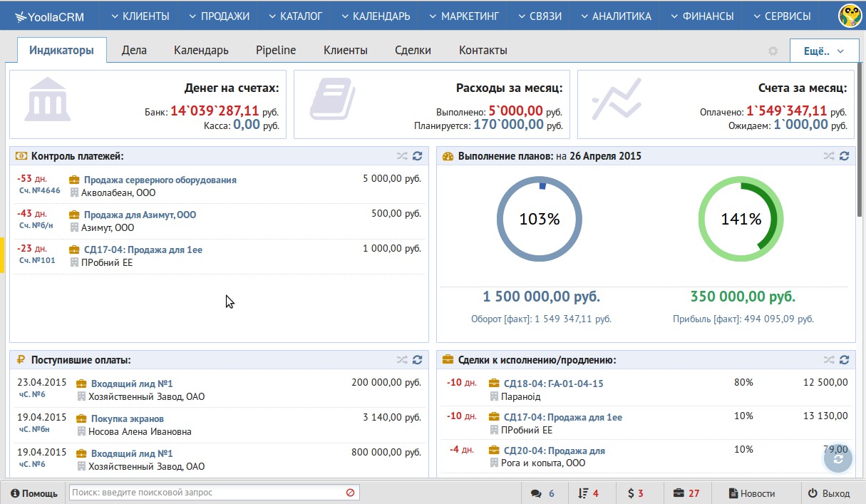
Task: Click the expenses book icon
Action: pos(332,98)
